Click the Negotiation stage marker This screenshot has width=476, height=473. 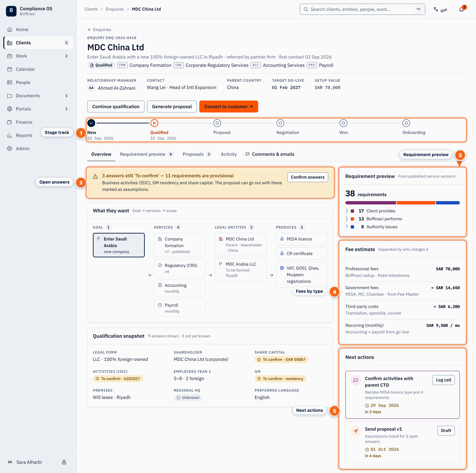click(280, 123)
